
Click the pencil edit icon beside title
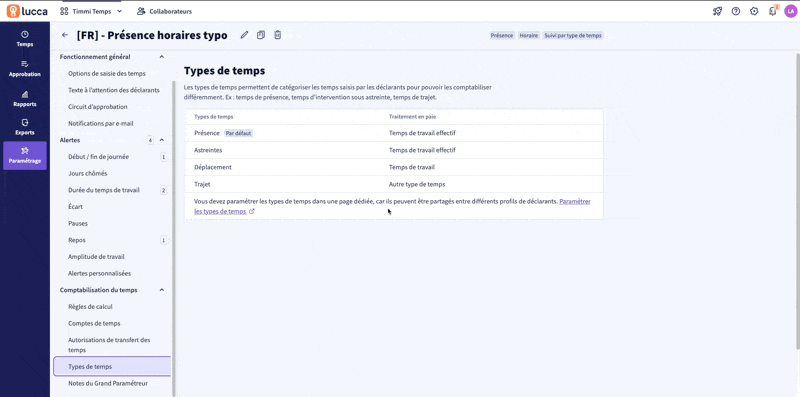pos(244,35)
